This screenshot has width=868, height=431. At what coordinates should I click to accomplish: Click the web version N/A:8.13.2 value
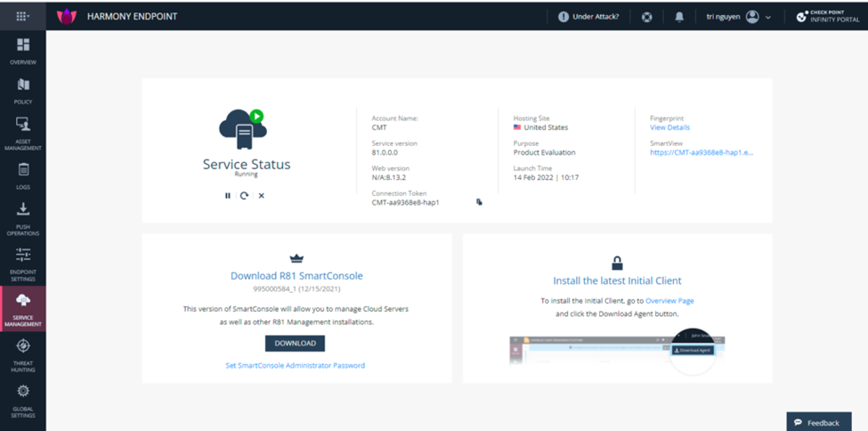[x=390, y=177]
